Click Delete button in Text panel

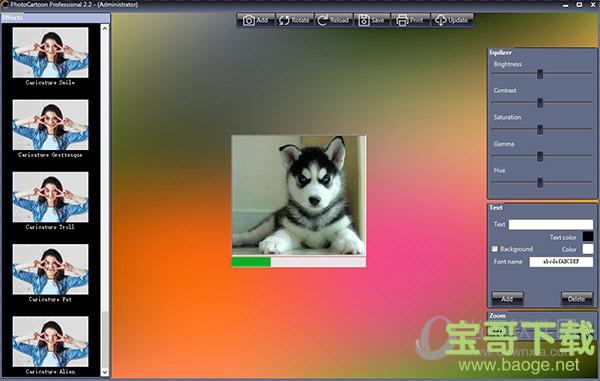point(577,298)
